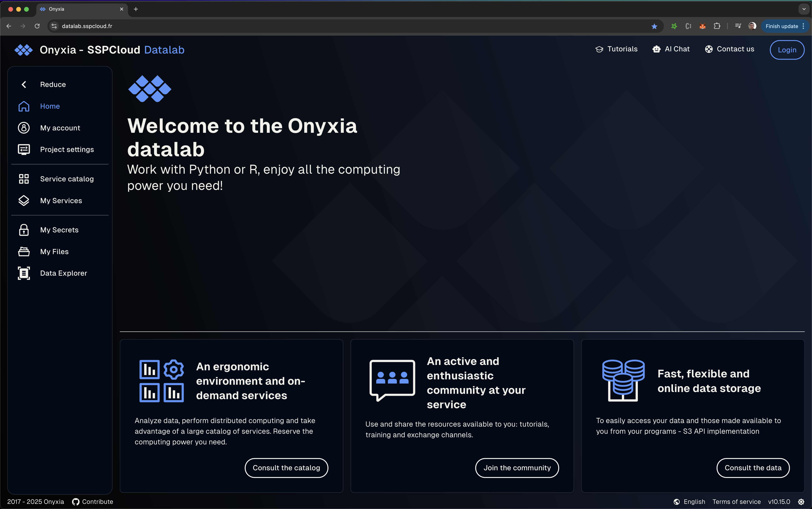This screenshot has width=812, height=509.
Task: Open Project settings icon
Action: pyautogui.click(x=23, y=149)
